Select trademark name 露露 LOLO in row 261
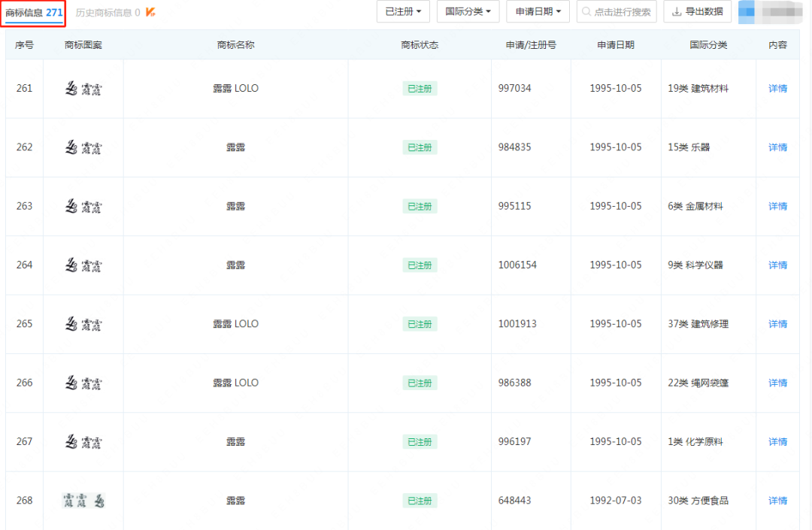This screenshot has height=530, width=812. [x=235, y=89]
